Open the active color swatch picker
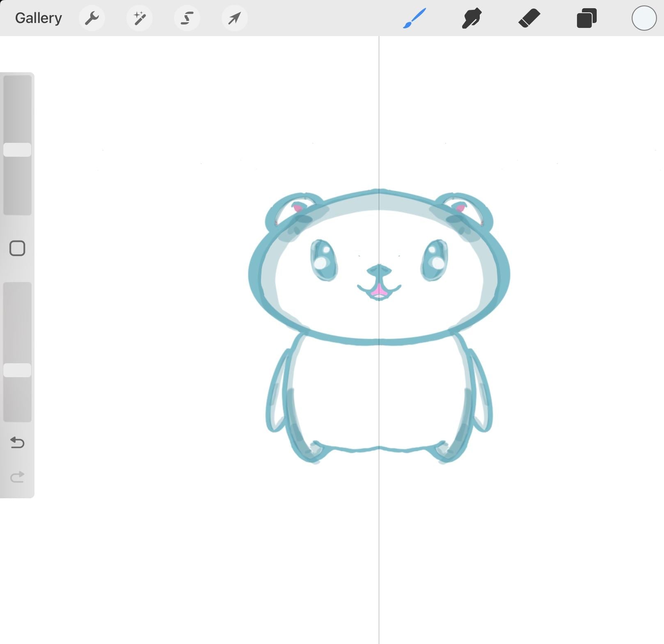The height and width of the screenshot is (644, 664). [644, 18]
